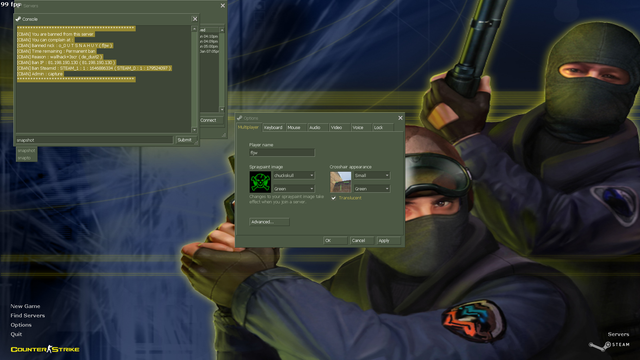Open the spraypaint Green color dropdown
The image size is (640, 360).
coord(294,189)
